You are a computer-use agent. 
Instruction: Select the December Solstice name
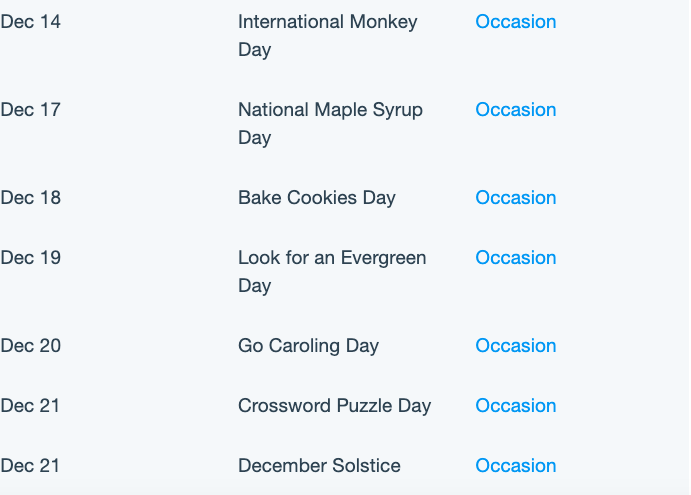click(319, 465)
